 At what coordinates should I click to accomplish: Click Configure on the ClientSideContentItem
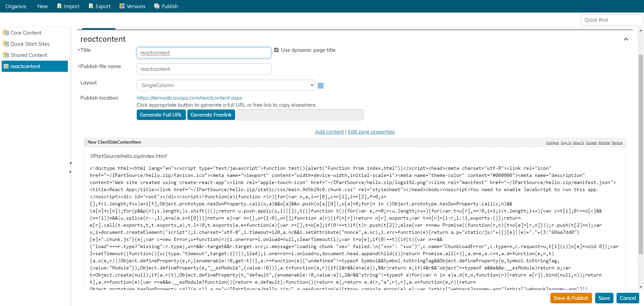(x=552, y=143)
